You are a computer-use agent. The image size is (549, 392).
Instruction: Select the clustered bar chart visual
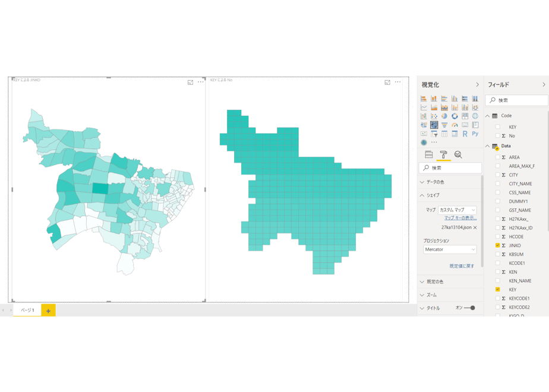pyautogui.click(x=444, y=99)
